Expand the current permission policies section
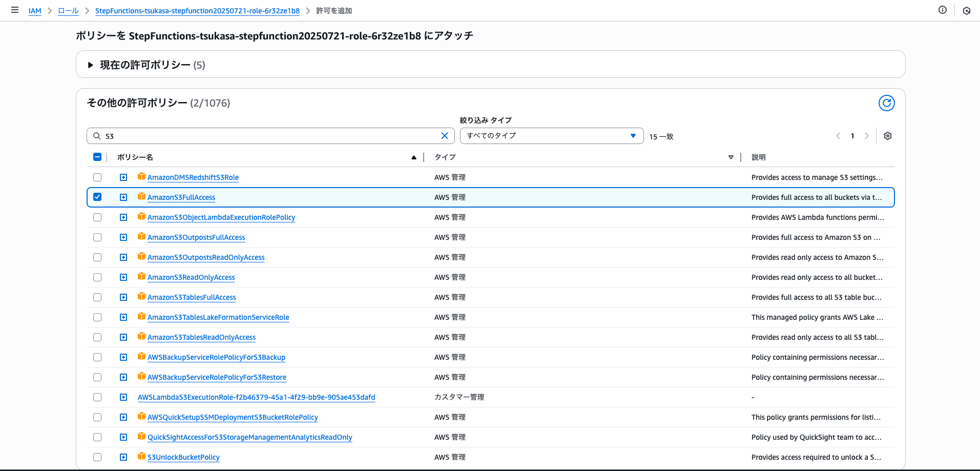 (x=91, y=65)
